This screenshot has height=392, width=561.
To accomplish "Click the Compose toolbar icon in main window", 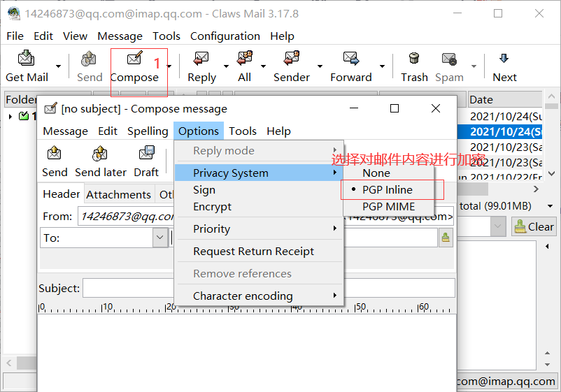I will pyautogui.click(x=134, y=58).
